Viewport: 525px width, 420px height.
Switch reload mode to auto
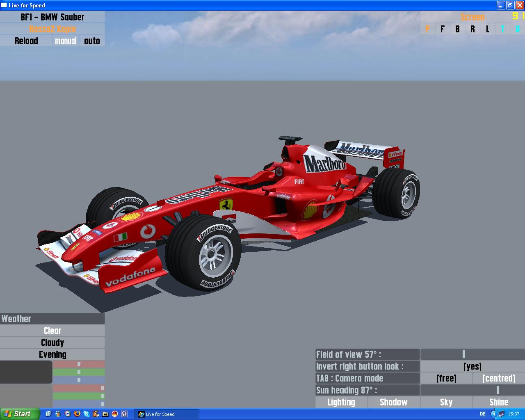pyautogui.click(x=92, y=41)
